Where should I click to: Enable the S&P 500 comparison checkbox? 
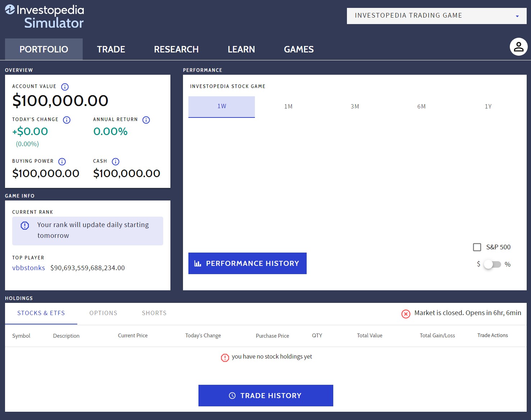[477, 247]
